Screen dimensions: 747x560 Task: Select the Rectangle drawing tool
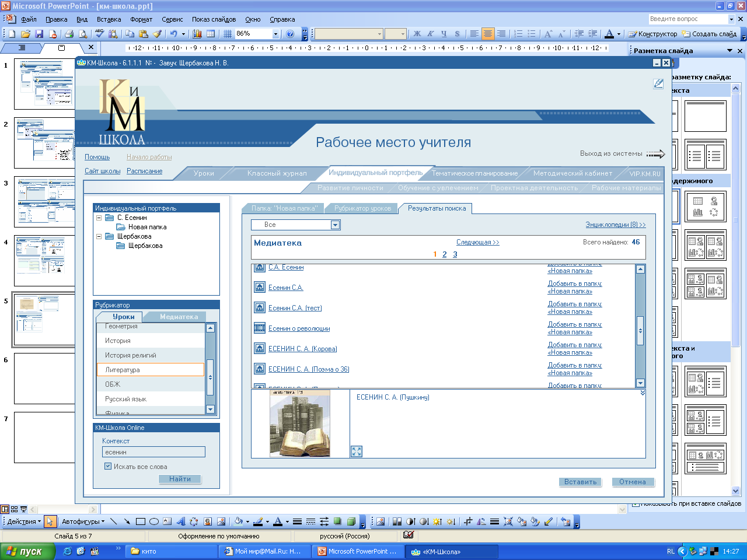141,521
